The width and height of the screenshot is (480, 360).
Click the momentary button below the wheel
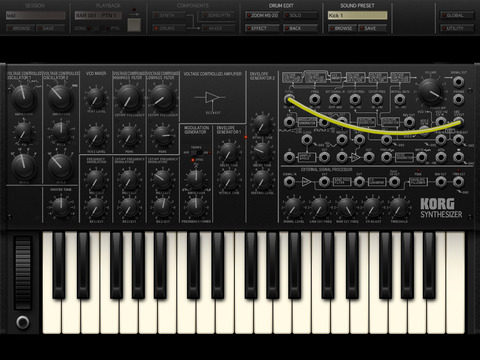23,322
